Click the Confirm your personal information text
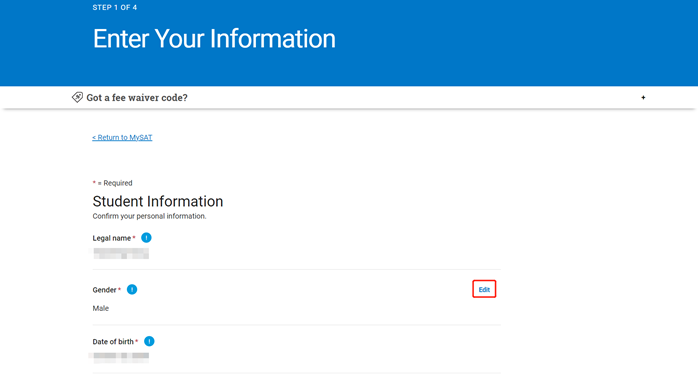The height and width of the screenshot is (374, 698). pyautogui.click(x=150, y=216)
